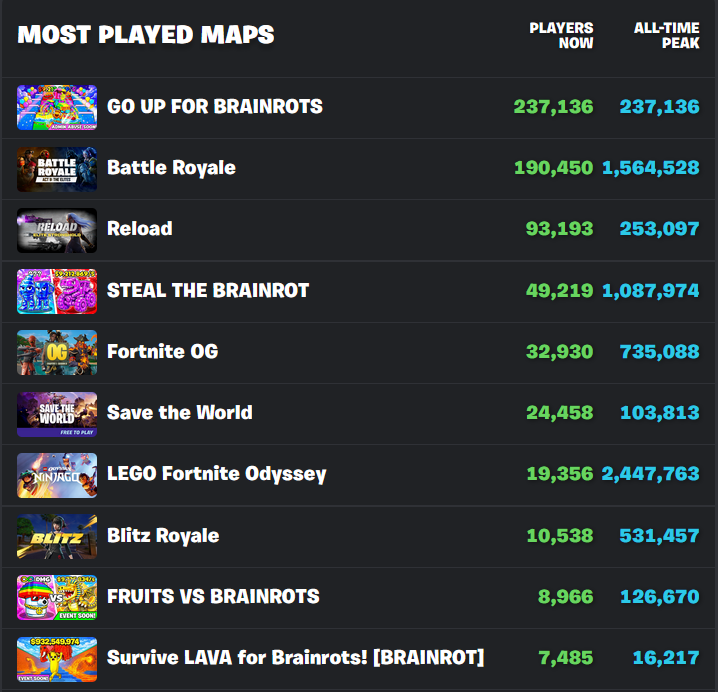Click FRUITS VS BRAINROTS players 8,966

click(566, 597)
